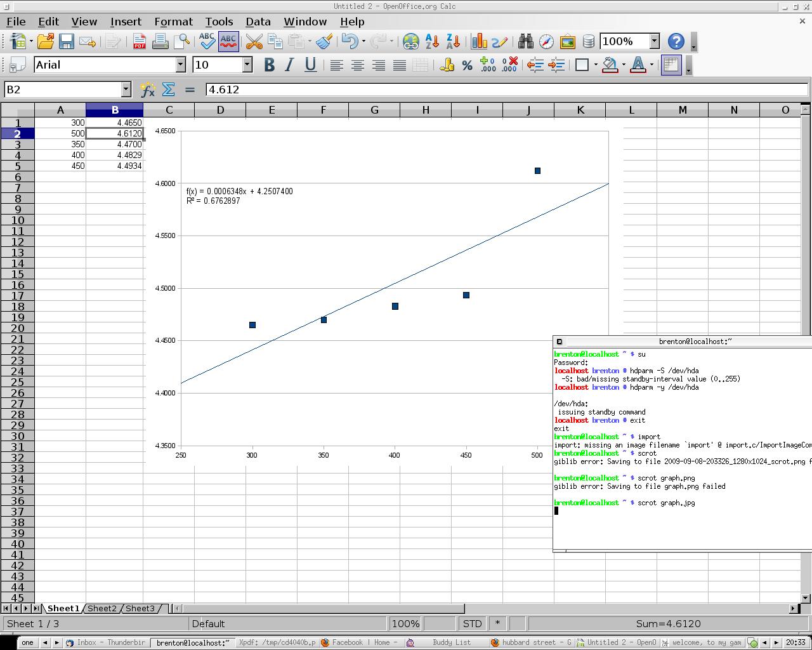Open the Navigator compass
Image resolution: width=812 pixels, height=650 pixels.
pos(546,42)
